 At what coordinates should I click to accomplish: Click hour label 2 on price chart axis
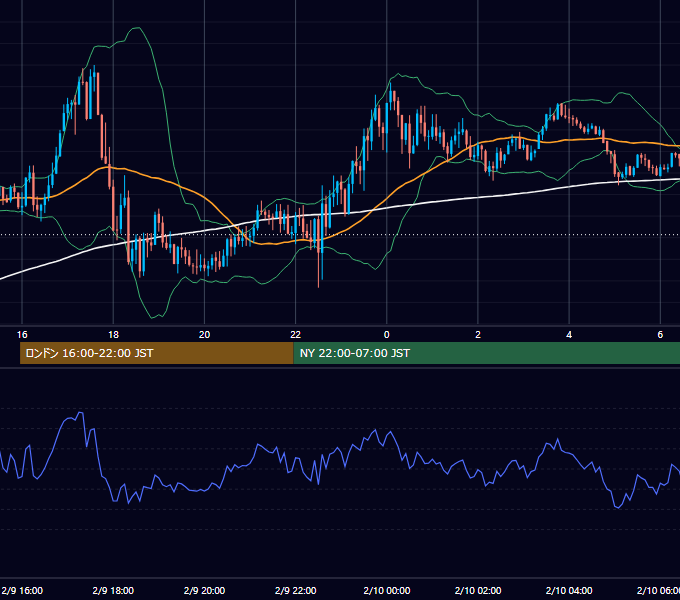pyautogui.click(x=478, y=335)
